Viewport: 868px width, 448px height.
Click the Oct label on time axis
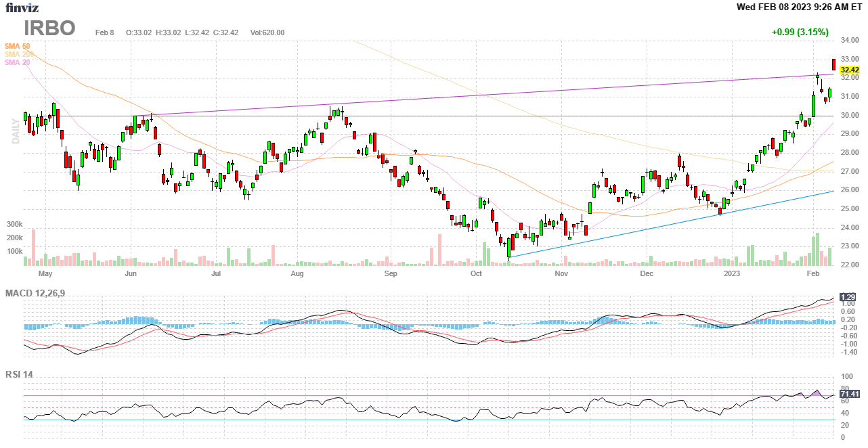pyautogui.click(x=476, y=274)
